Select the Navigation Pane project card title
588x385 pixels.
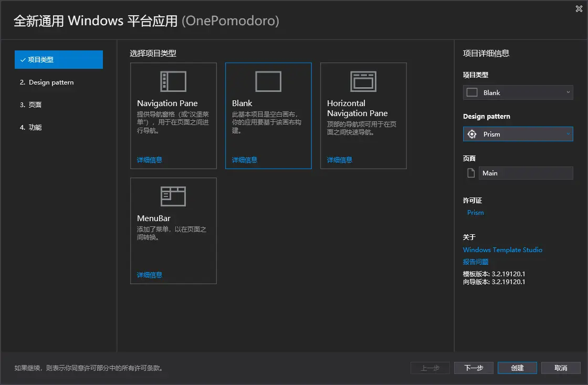(167, 103)
